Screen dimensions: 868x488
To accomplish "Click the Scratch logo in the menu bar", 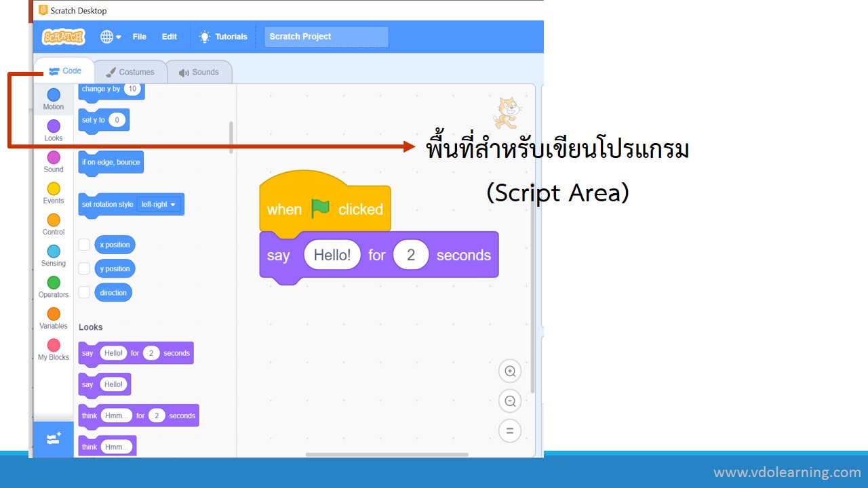I will click(x=63, y=37).
